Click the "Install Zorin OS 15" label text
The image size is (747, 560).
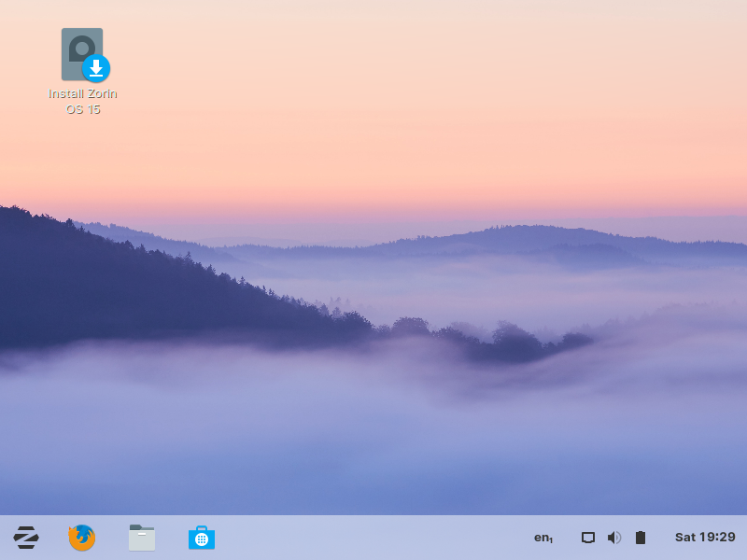click(x=82, y=101)
